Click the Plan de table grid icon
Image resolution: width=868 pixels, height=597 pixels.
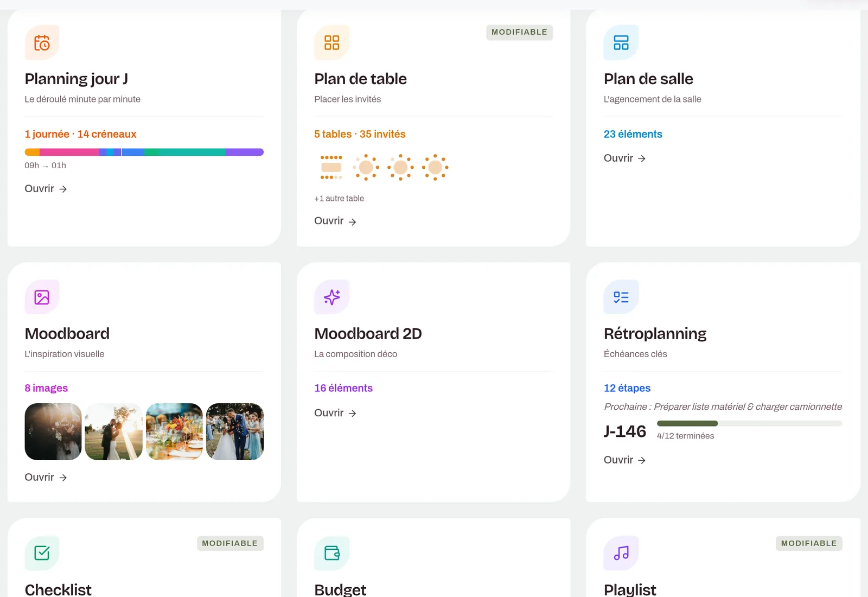[331, 42]
